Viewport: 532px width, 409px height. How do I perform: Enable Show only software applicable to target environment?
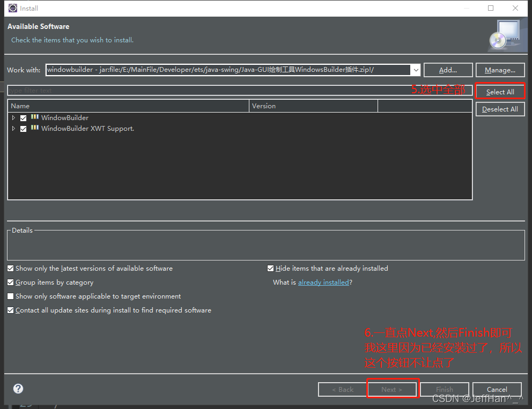[10, 296]
